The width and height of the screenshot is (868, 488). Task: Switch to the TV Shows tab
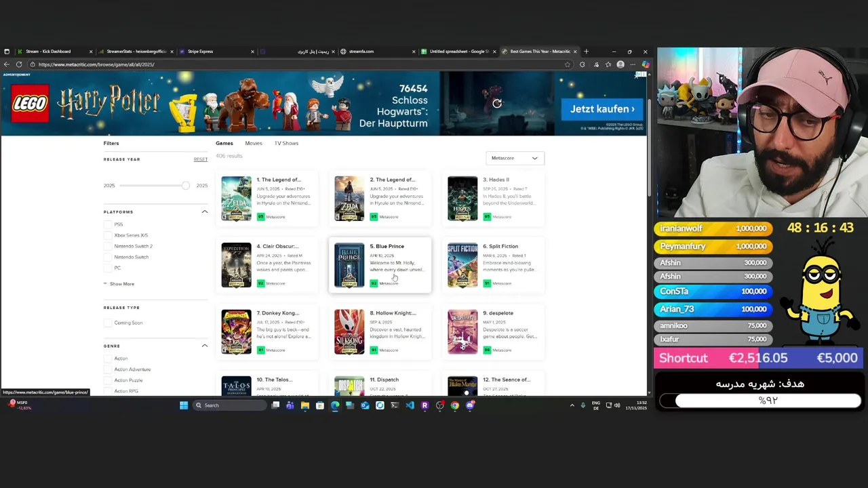286,143
